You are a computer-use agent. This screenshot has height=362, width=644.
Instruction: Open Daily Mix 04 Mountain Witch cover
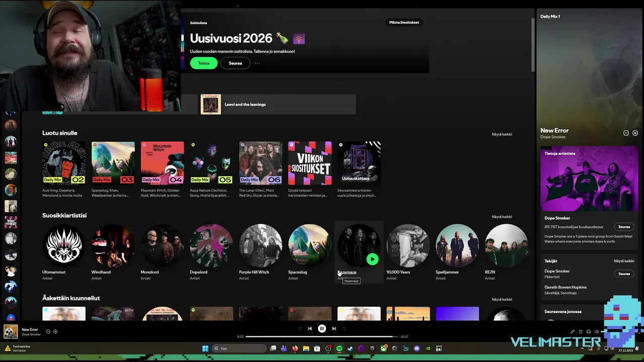(x=163, y=163)
